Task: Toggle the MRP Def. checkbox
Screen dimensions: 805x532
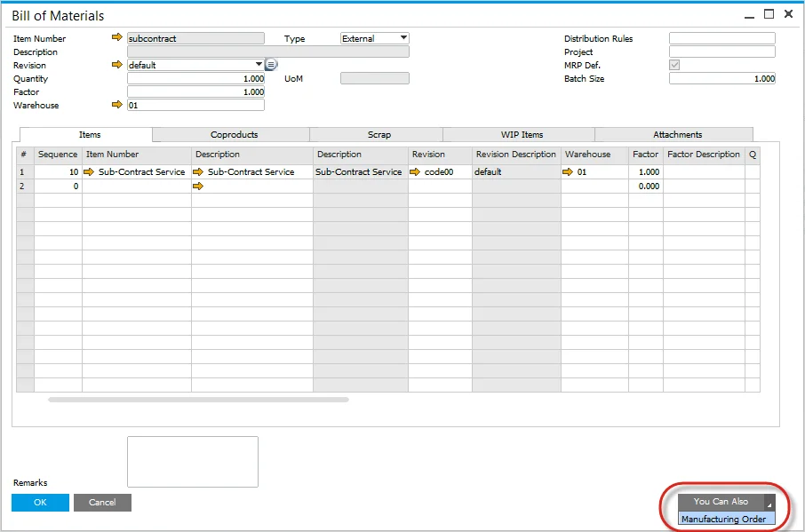Action: tap(674, 65)
